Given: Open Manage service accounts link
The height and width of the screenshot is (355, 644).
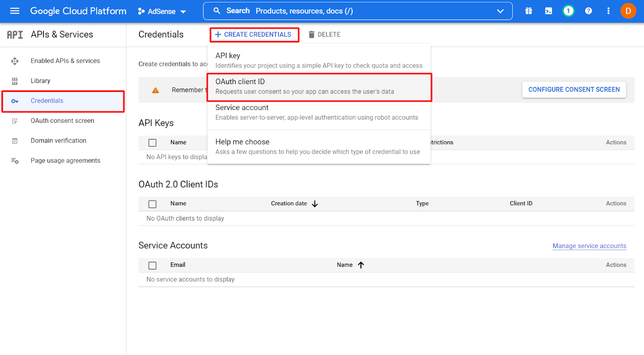Looking at the screenshot, I should click(589, 246).
